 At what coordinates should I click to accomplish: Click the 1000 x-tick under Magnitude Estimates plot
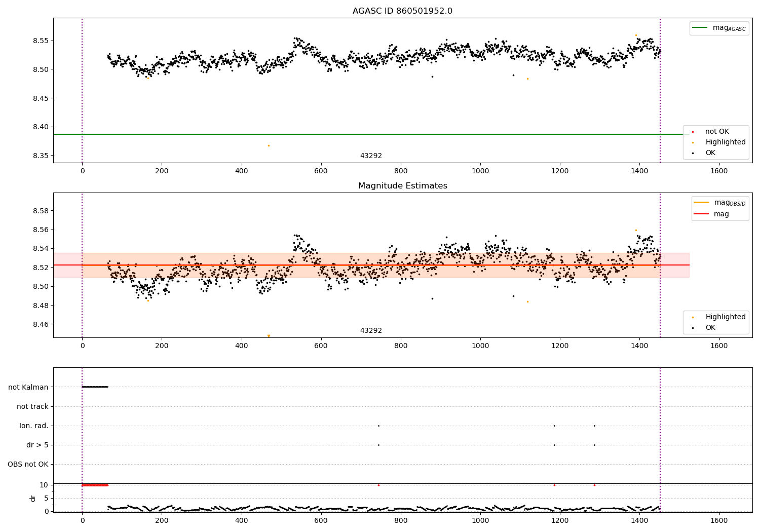[x=480, y=346]
